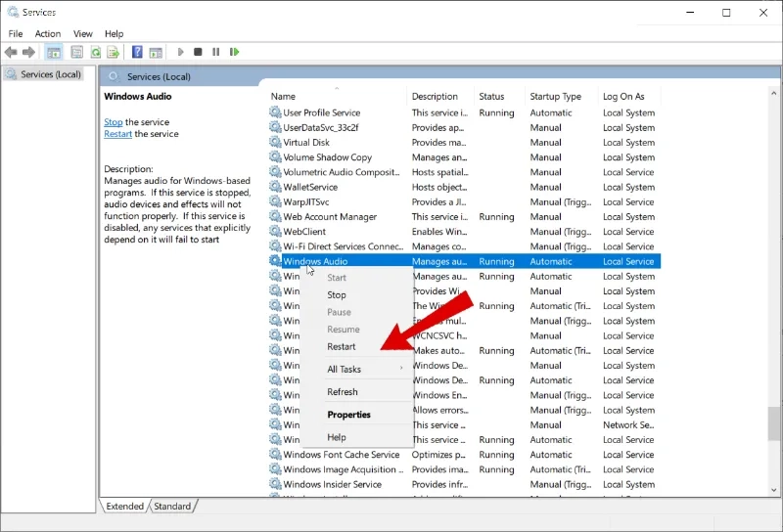Open the Help menu in menu bar
783x532 pixels.
pyautogui.click(x=114, y=34)
